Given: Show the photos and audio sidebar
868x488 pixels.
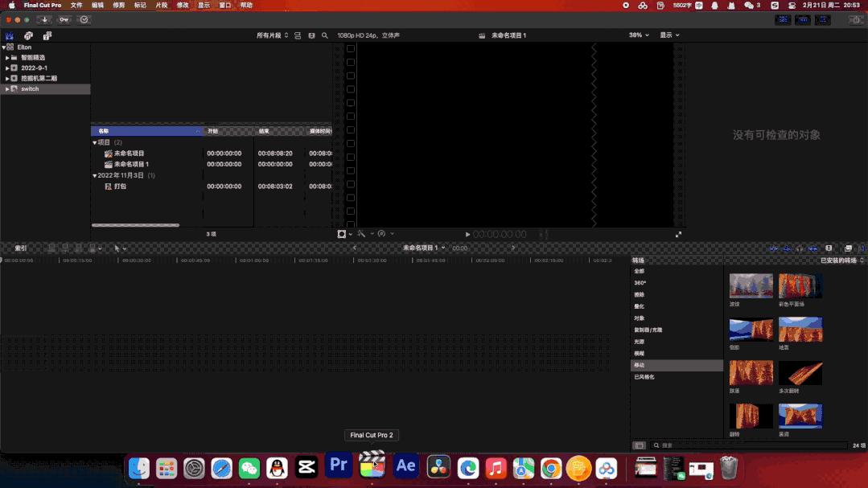Looking at the screenshot, I should click(28, 35).
